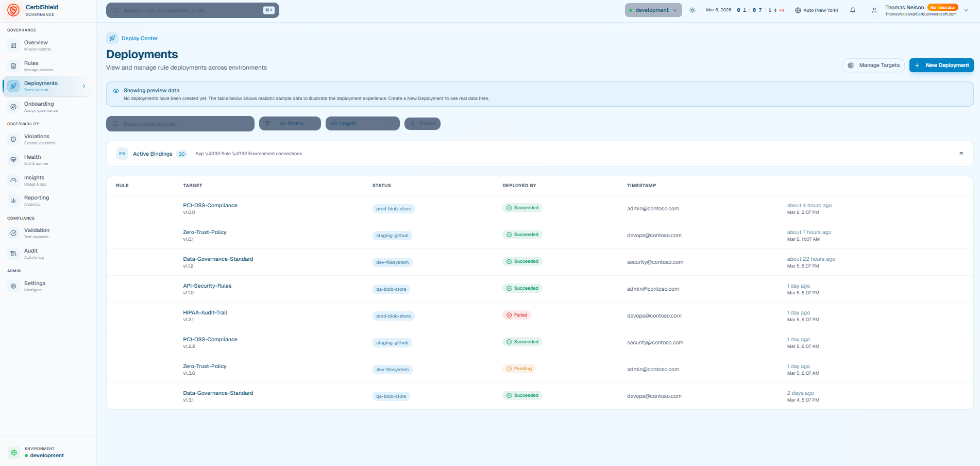Open the Audit log icon

click(13, 254)
